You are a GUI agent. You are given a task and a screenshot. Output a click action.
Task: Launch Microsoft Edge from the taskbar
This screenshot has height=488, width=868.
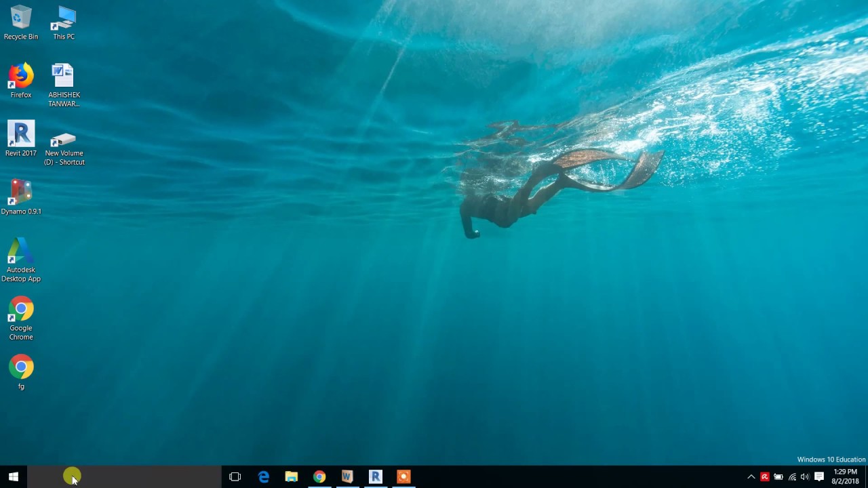[263, 476]
